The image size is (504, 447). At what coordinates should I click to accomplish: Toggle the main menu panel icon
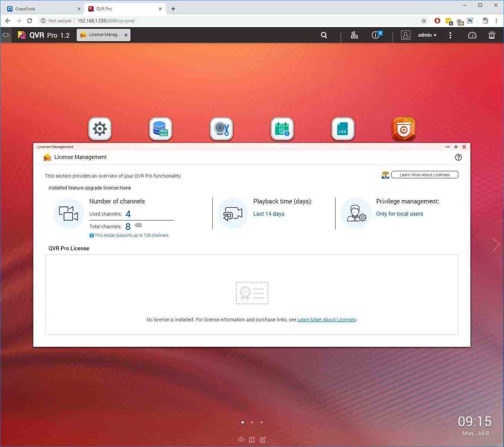[x=6, y=35]
